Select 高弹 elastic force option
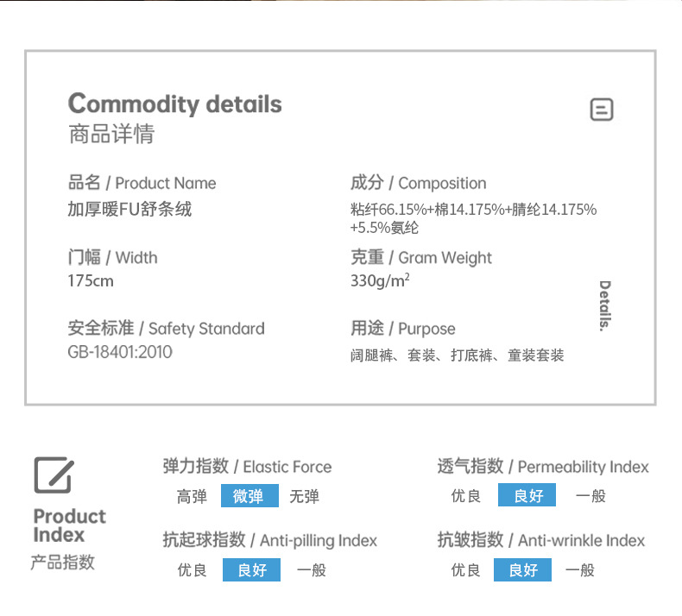Image resolution: width=682 pixels, height=616 pixels. (x=192, y=496)
